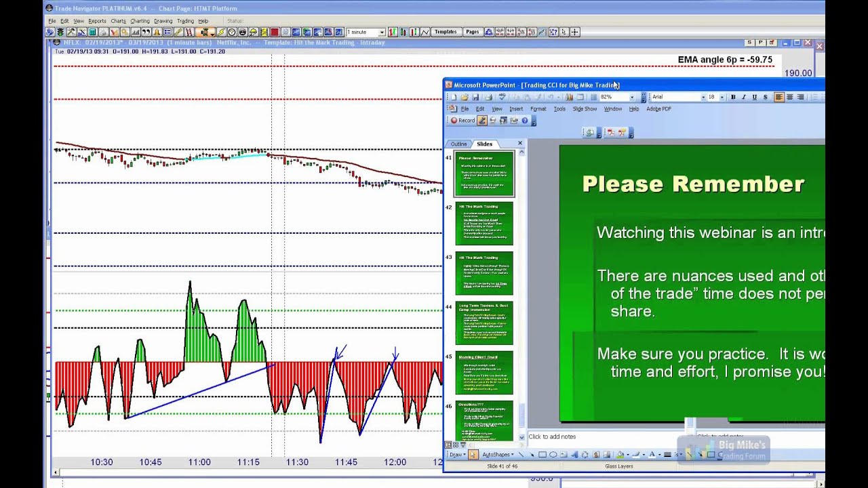Screen dimensions: 868x488
Task: Click the ladder icon in Trade Navigator toolbar
Action: (189, 32)
